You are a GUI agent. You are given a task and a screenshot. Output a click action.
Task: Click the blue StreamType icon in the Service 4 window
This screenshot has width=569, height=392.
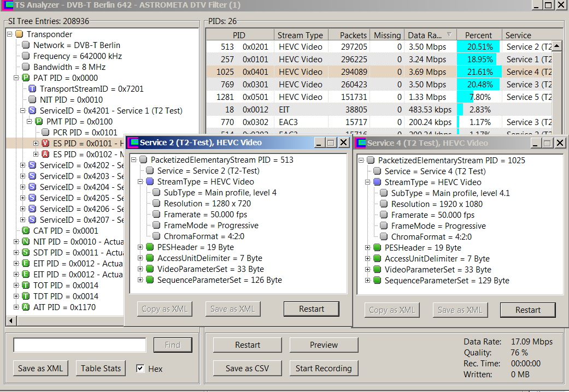coord(377,182)
